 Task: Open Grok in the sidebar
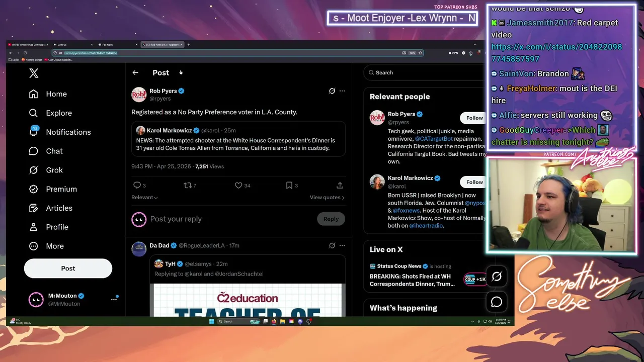point(46,170)
